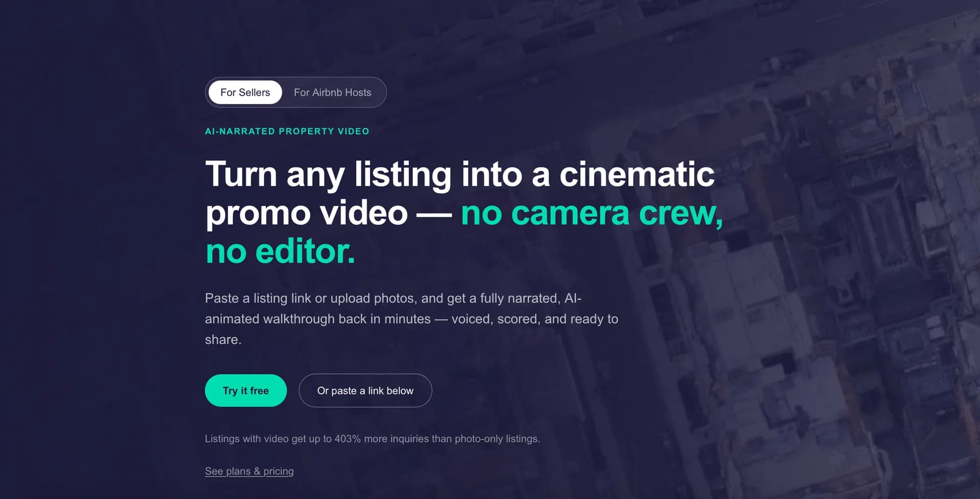
Task: Click the Try it free button
Action: pyautogui.click(x=246, y=390)
